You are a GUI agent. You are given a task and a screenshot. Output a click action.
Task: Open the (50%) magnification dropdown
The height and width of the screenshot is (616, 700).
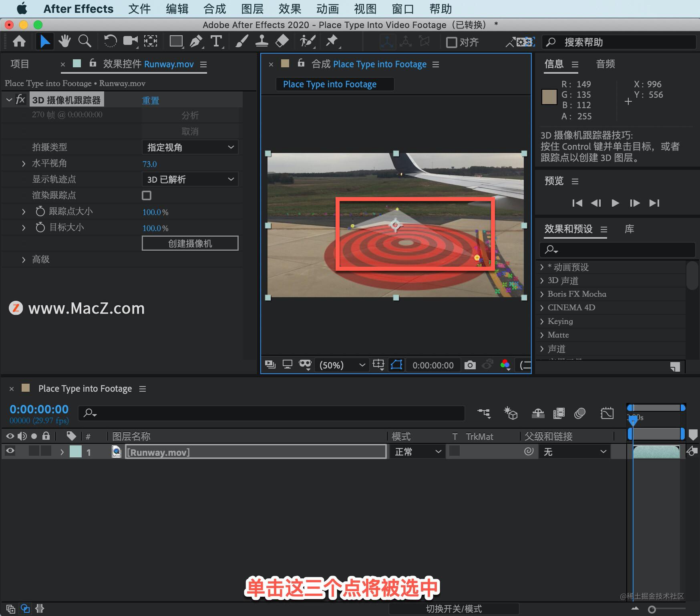coord(342,365)
